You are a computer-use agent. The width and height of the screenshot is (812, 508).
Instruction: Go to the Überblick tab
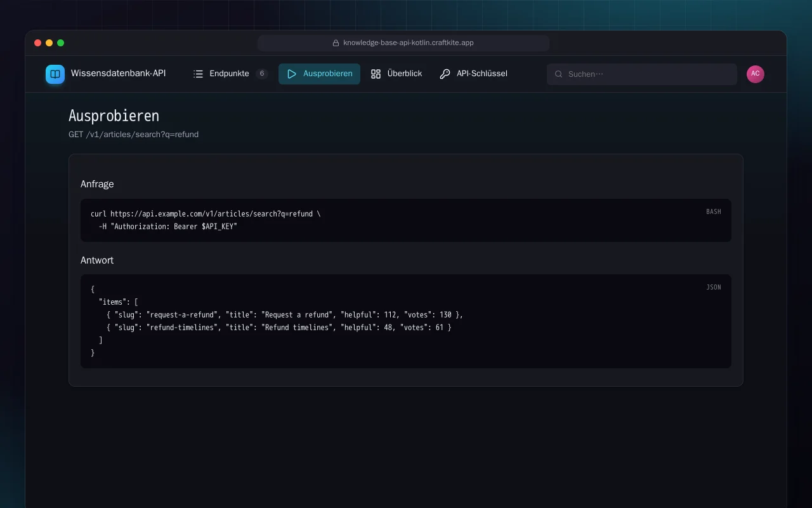click(x=396, y=74)
